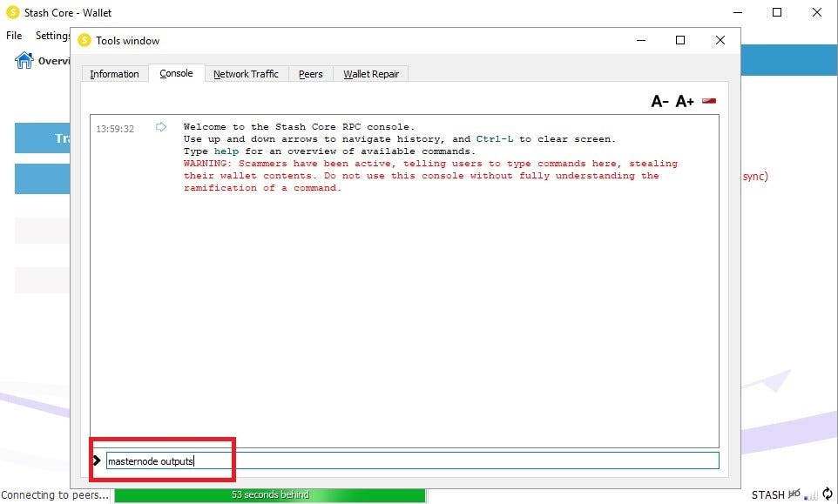Decrease console font size with A-

click(659, 101)
